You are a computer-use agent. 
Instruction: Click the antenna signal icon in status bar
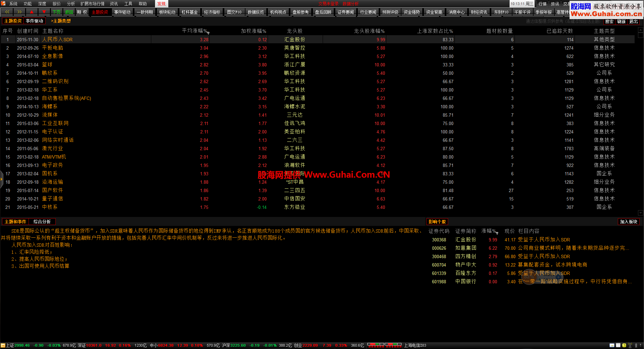pyautogui.click(x=630, y=345)
